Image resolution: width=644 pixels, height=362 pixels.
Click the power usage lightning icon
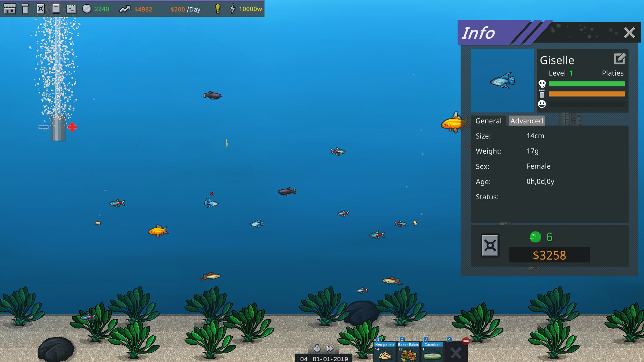(233, 9)
